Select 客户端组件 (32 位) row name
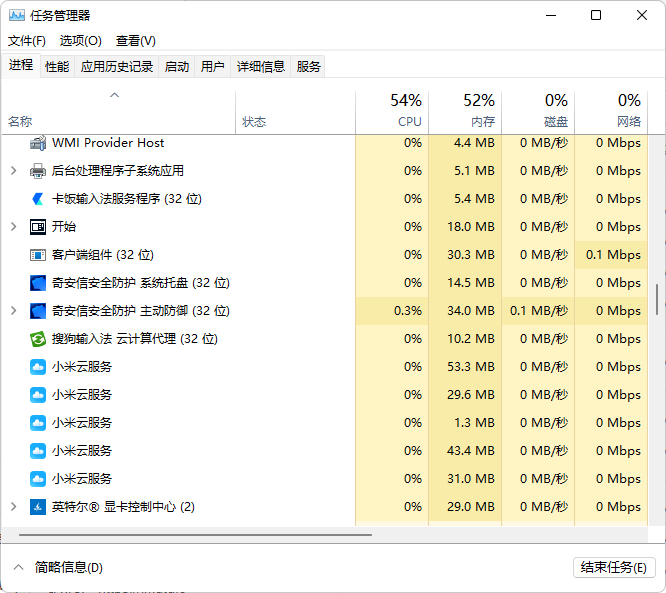The height and width of the screenshot is (593, 666). [x=102, y=255]
